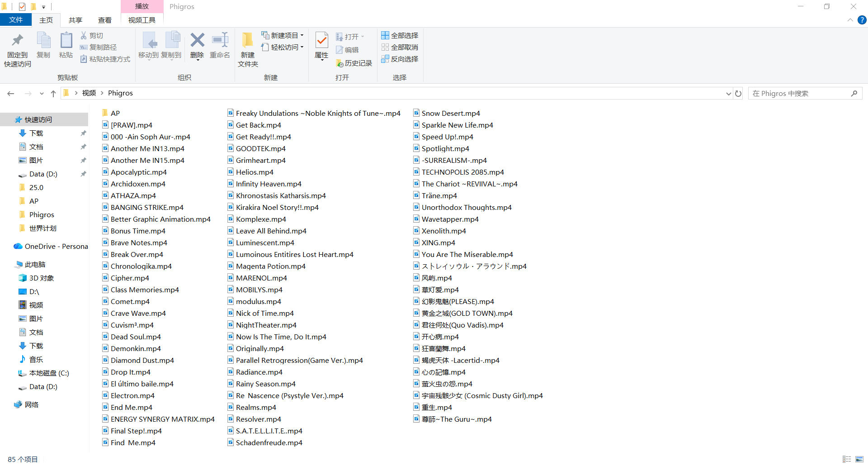Open the recent locations dropdown arrow

(42, 94)
